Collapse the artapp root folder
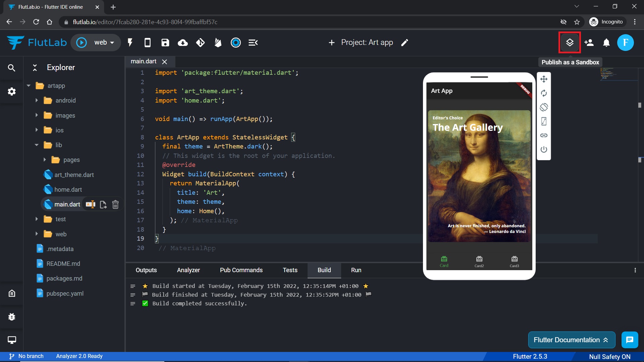The image size is (644, 362). (x=29, y=86)
